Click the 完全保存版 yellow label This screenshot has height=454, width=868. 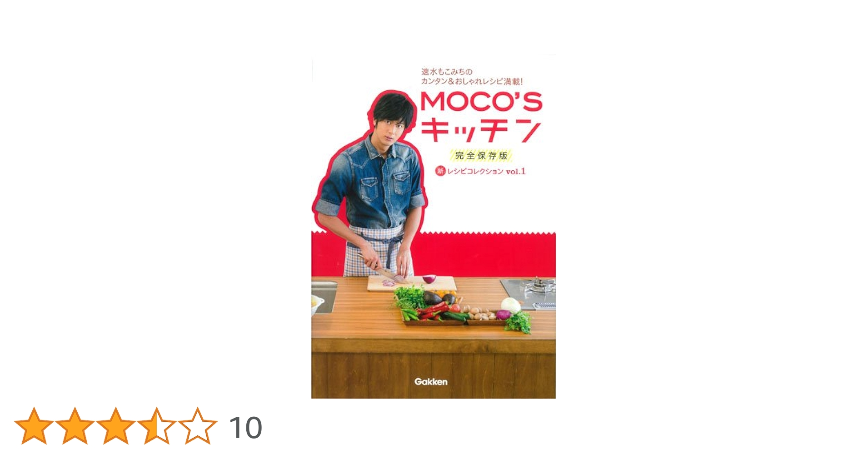coord(481,156)
